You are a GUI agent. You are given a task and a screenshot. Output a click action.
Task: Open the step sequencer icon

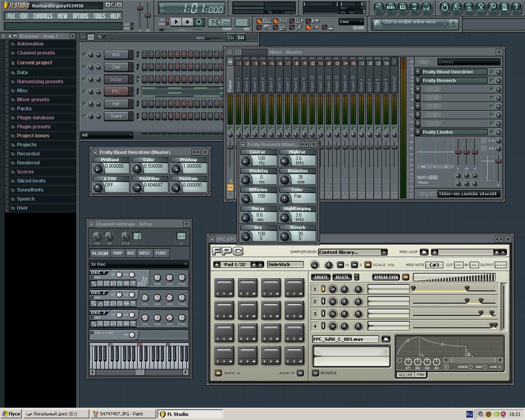tap(390, 7)
